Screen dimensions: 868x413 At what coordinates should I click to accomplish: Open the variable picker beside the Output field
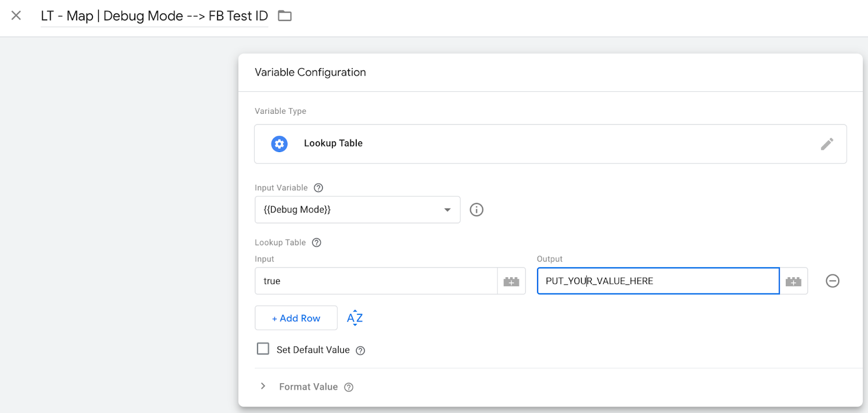794,281
